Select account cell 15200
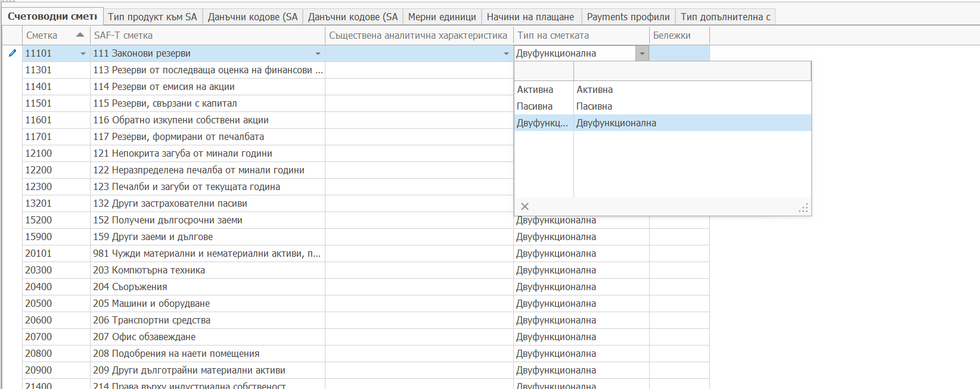 (56, 220)
